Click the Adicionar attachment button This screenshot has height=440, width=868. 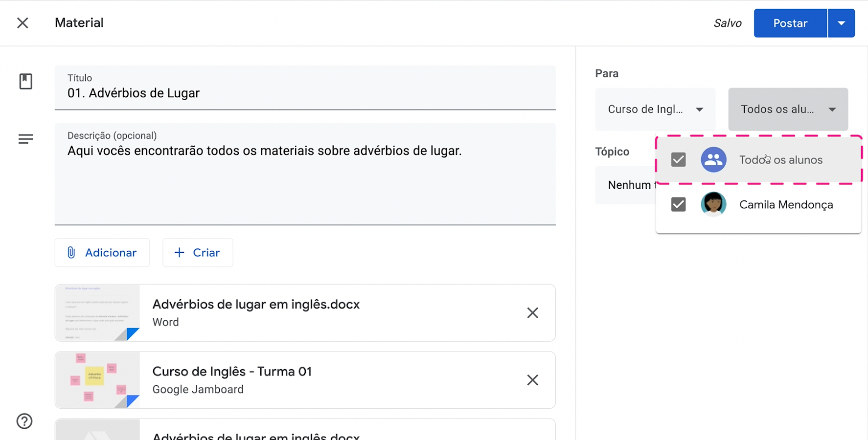(x=102, y=253)
